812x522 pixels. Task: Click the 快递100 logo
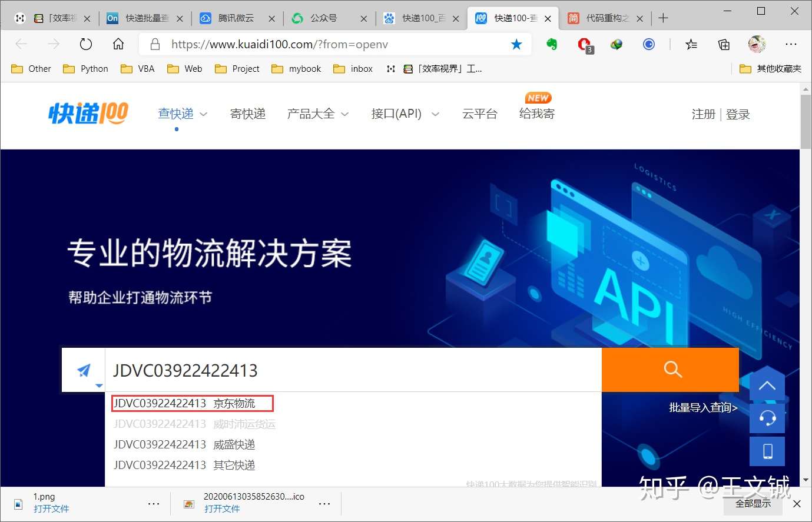click(x=88, y=113)
